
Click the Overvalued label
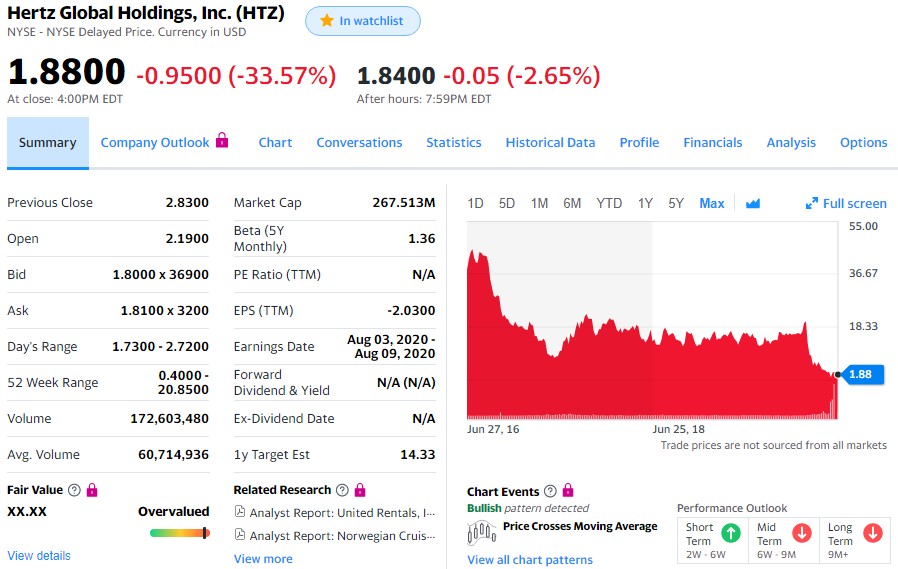tap(174, 511)
